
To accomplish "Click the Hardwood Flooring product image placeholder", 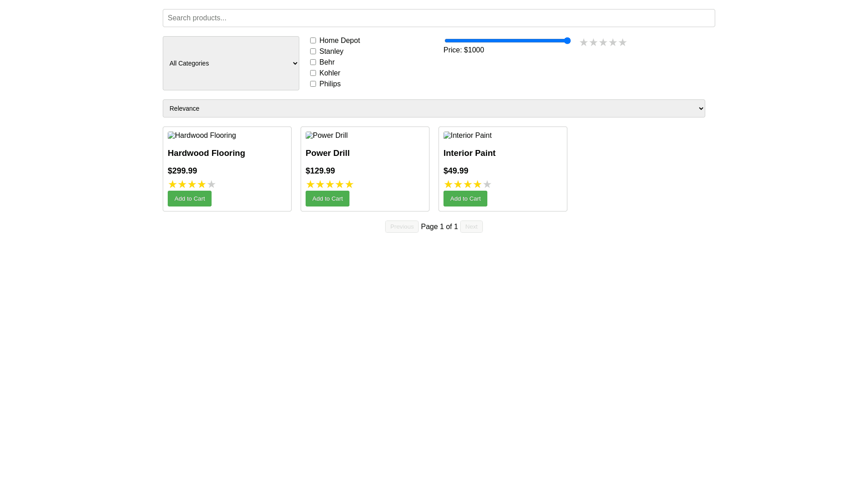I will pyautogui.click(x=202, y=136).
